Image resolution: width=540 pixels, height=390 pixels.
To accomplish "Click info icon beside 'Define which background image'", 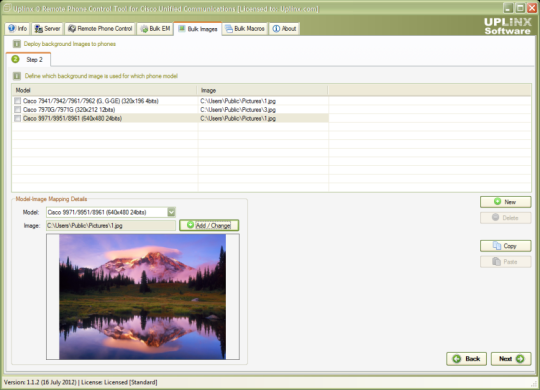I will pos(17,76).
